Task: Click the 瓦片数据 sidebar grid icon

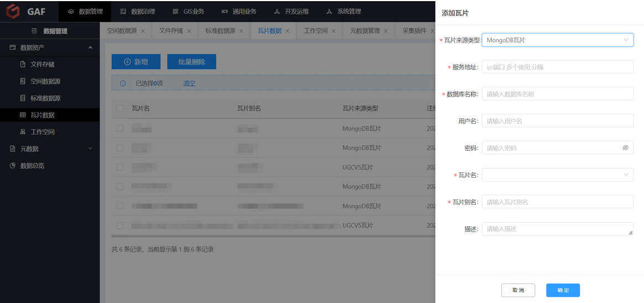Action: tap(23, 115)
